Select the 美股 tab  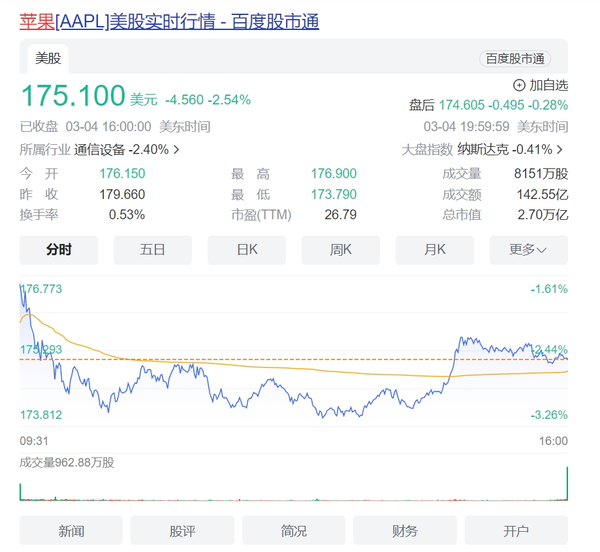48,59
